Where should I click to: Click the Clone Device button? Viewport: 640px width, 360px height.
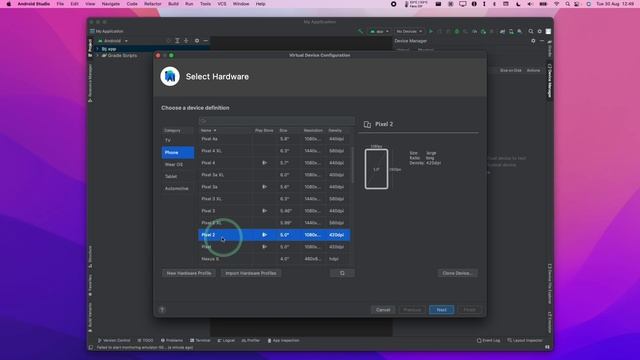tap(457, 273)
